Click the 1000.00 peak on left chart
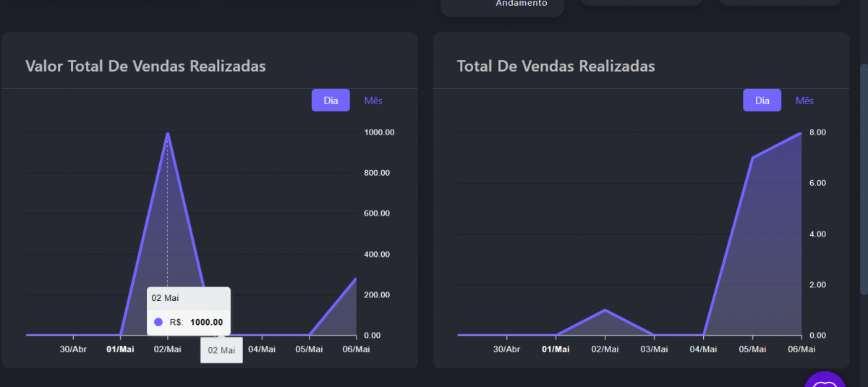The height and width of the screenshot is (387, 868). tap(168, 133)
